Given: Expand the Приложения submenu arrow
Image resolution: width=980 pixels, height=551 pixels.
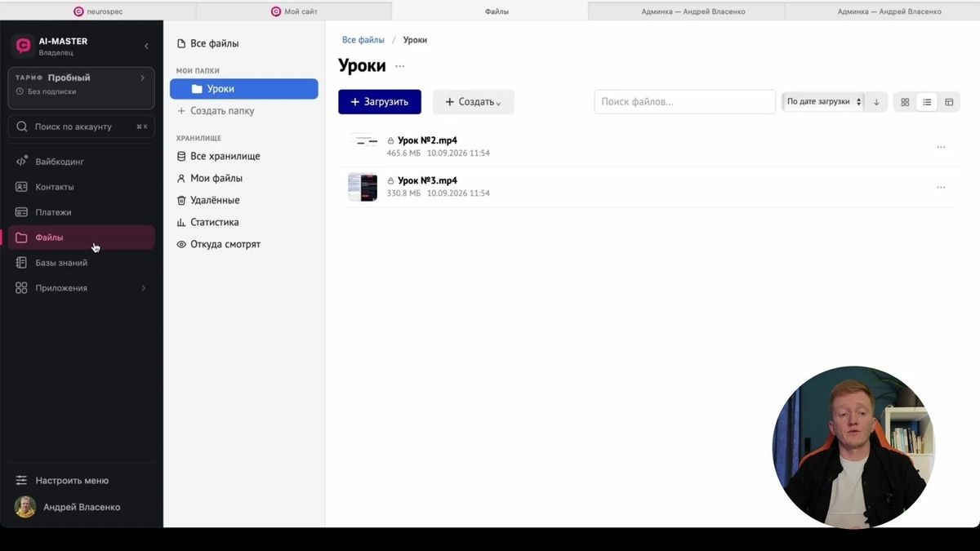Looking at the screenshot, I should [x=144, y=288].
